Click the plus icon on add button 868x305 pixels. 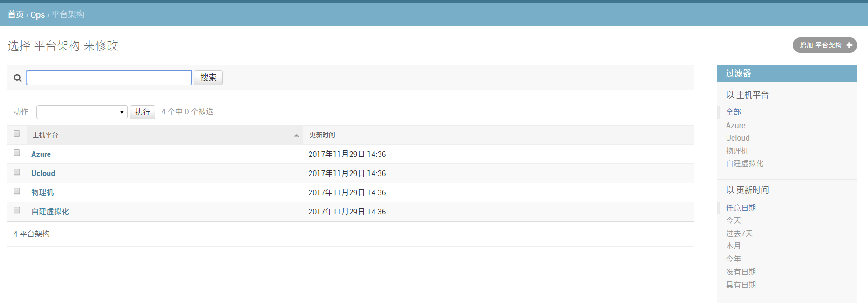849,45
